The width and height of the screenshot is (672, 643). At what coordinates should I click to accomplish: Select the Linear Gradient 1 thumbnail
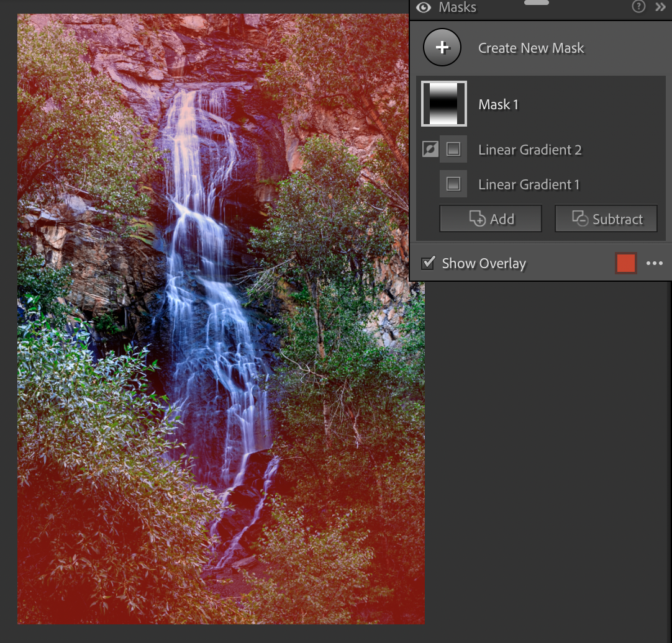[454, 183]
